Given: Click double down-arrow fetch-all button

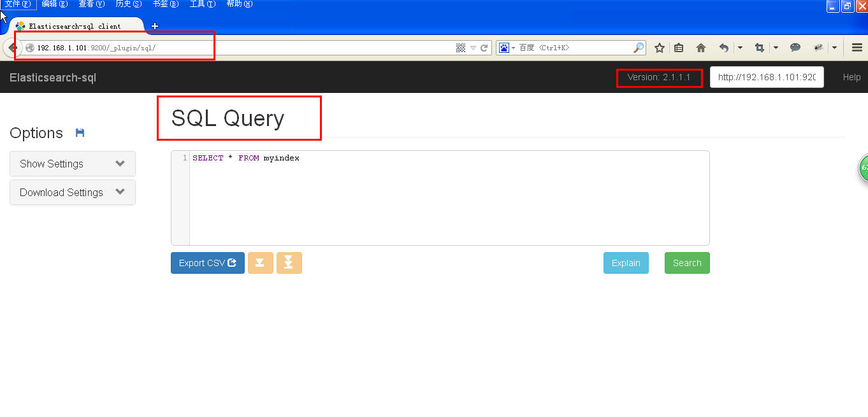Looking at the screenshot, I should [289, 263].
